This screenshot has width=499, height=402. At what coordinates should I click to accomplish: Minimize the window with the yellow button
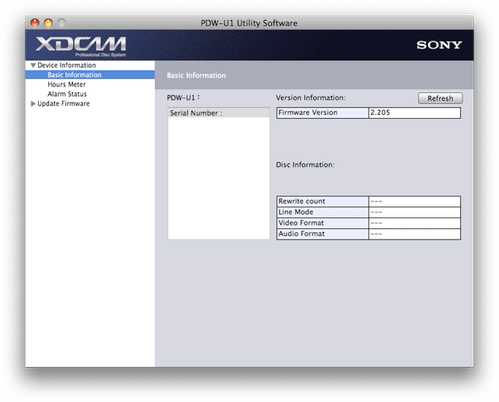coord(48,23)
